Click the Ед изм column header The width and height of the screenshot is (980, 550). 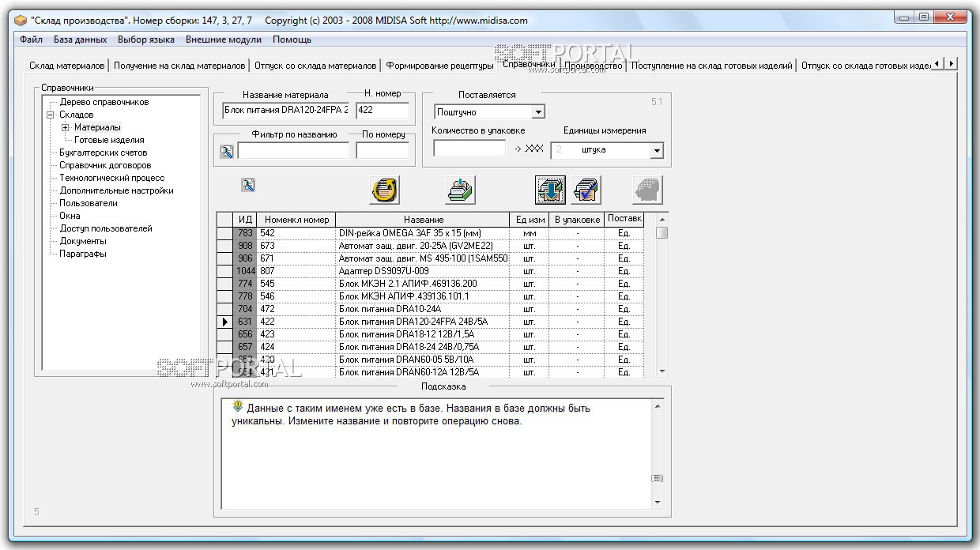coord(530,219)
